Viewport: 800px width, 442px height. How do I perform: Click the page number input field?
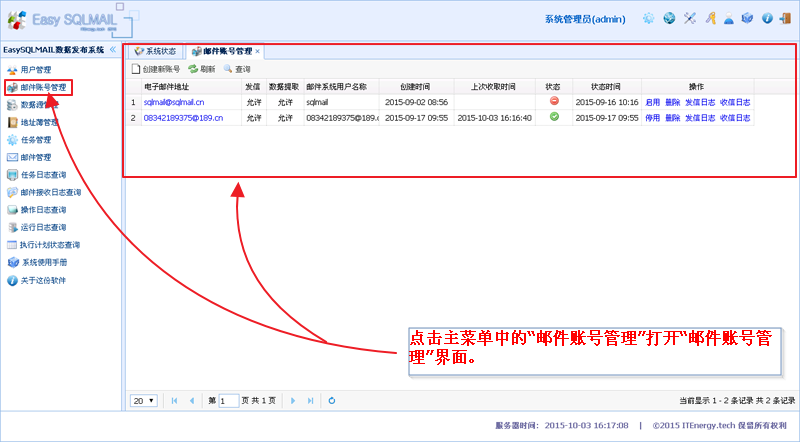pyautogui.click(x=229, y=401)
